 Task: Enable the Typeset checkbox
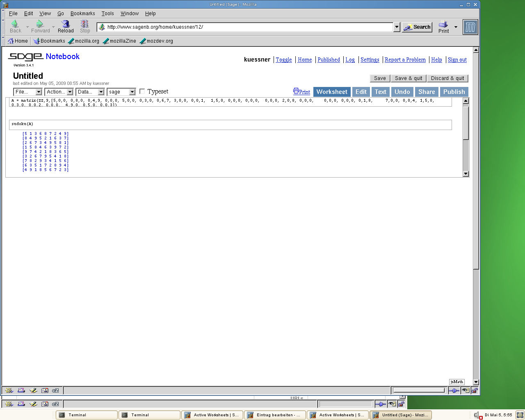[142, 91]
